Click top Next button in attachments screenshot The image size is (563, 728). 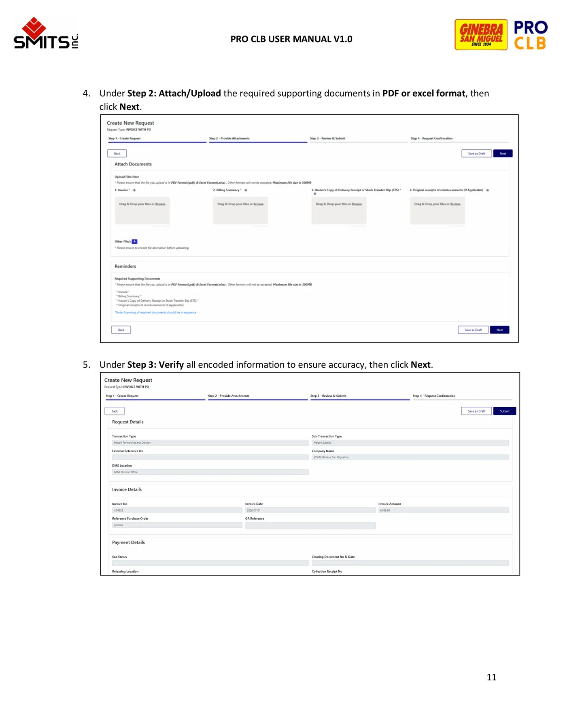[503, 154]
